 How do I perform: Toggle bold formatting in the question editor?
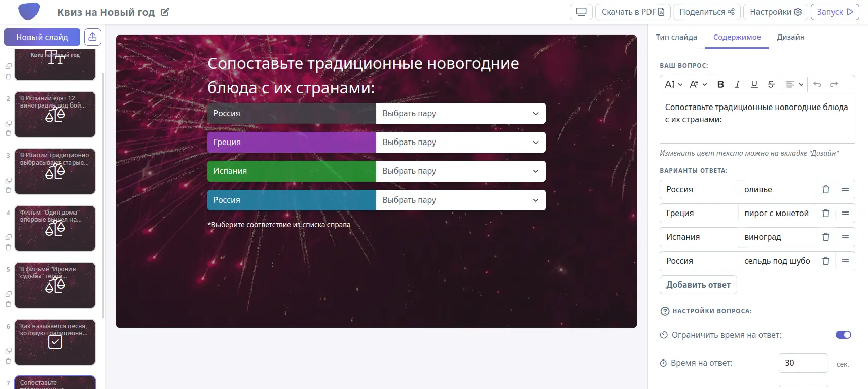pos(720,84)
